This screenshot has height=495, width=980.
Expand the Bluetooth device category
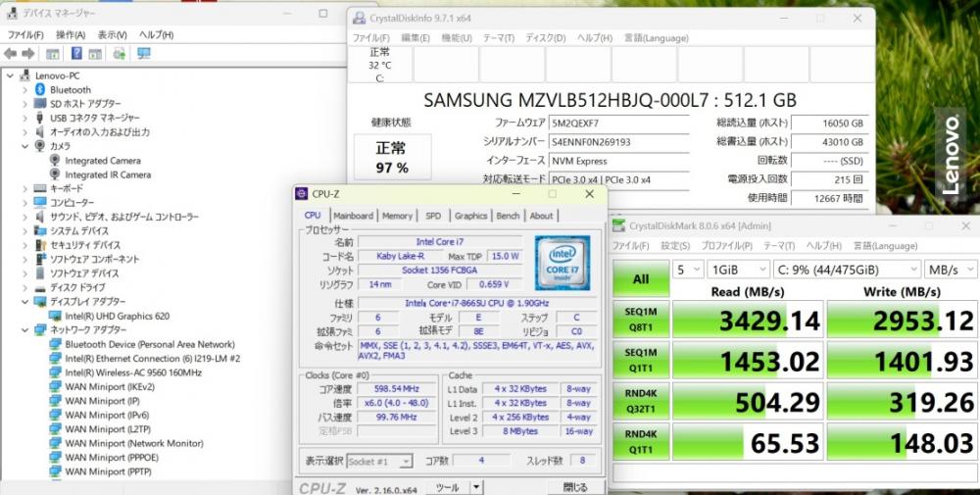tap(25, 90)
